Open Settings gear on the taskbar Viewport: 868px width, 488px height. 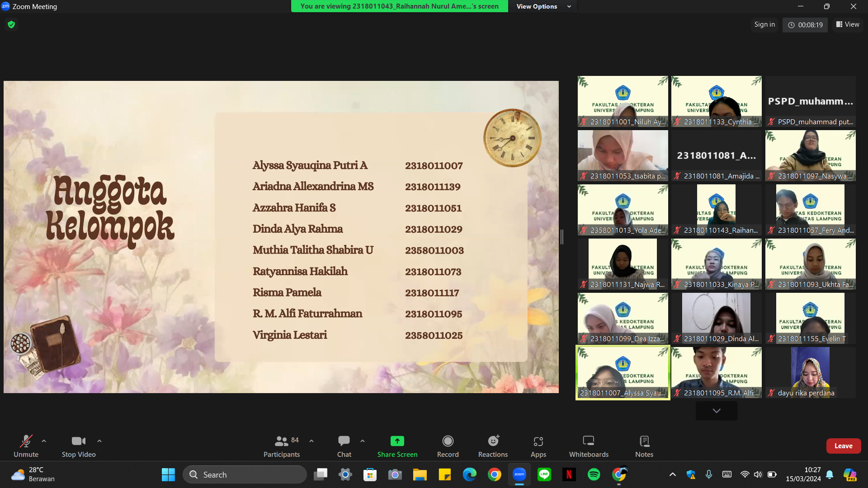coord(345,474)
